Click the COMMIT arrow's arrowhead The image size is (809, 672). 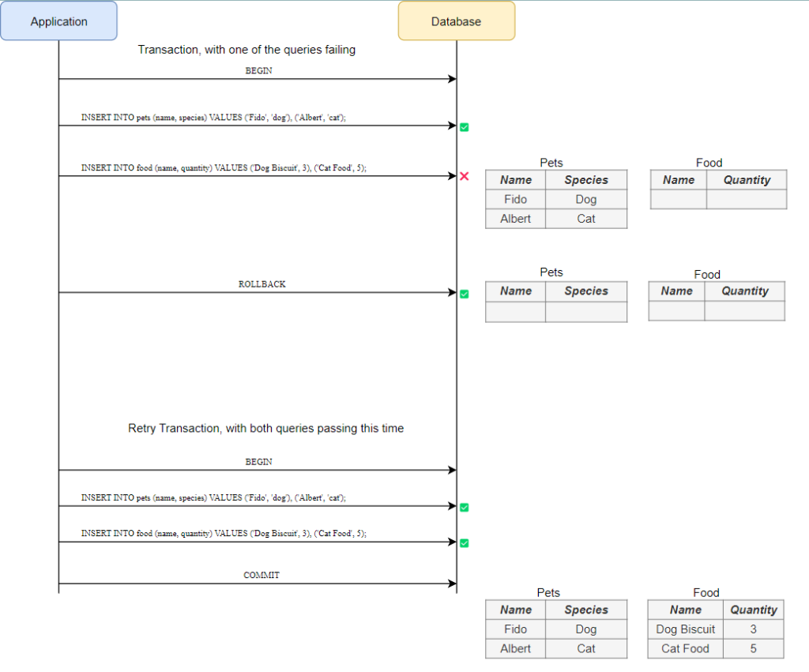452,584
